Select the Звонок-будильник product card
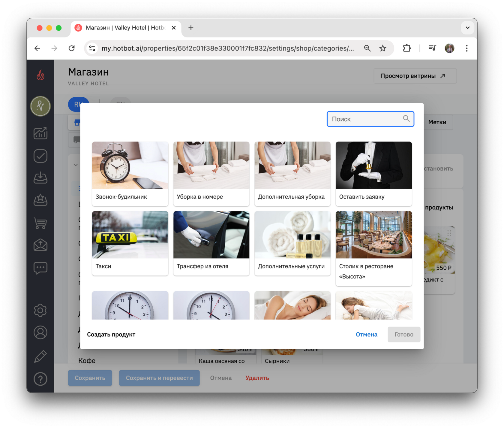 click(x=130, y=174)
